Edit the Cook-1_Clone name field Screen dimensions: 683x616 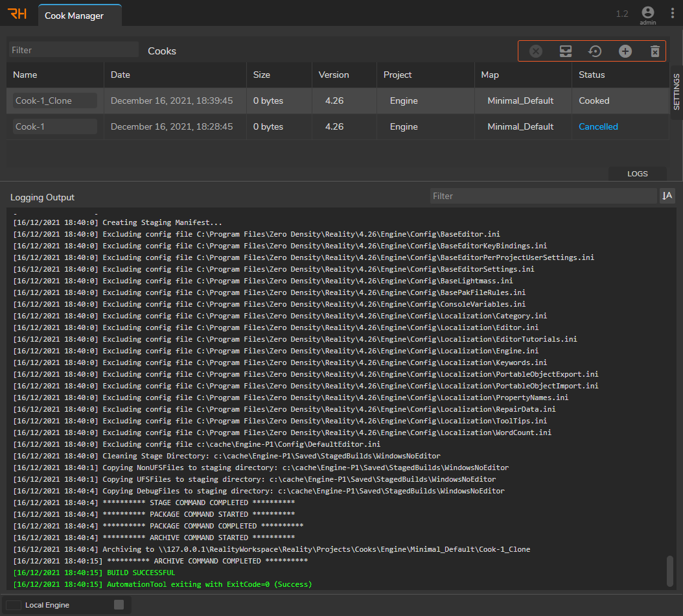coord(55,101)
